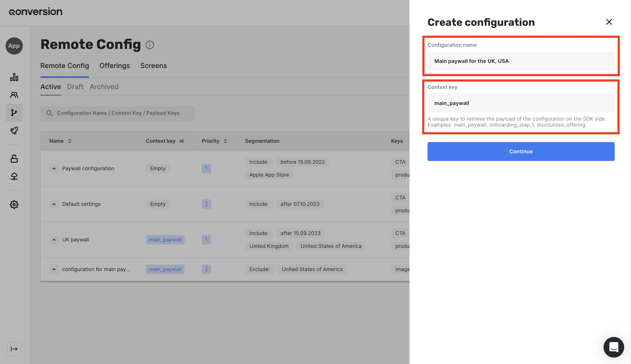Select the Draft configurations tab
The width and height of the screenshot is (631, 364).
pyautogui.click(x=75, y=86)
